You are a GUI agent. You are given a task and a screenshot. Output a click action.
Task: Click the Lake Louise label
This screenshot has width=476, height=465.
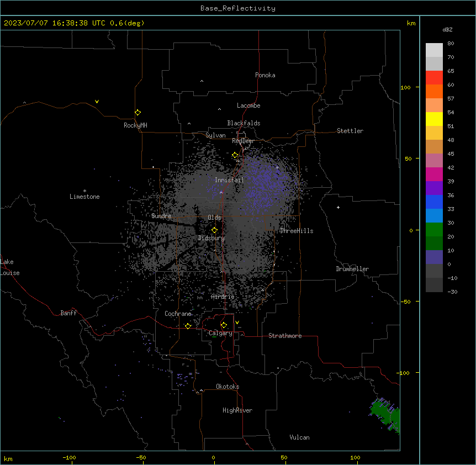coord(10,267)
